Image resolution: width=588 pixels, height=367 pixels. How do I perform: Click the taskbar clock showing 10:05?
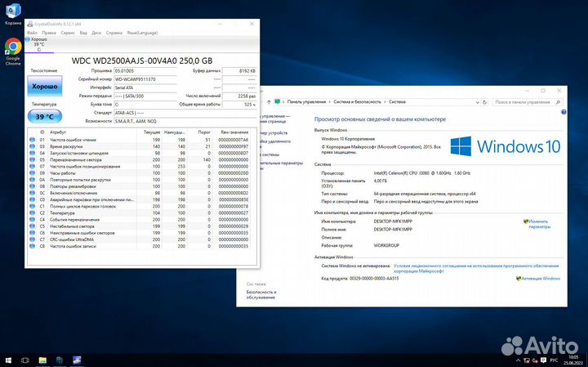point(574,360)
